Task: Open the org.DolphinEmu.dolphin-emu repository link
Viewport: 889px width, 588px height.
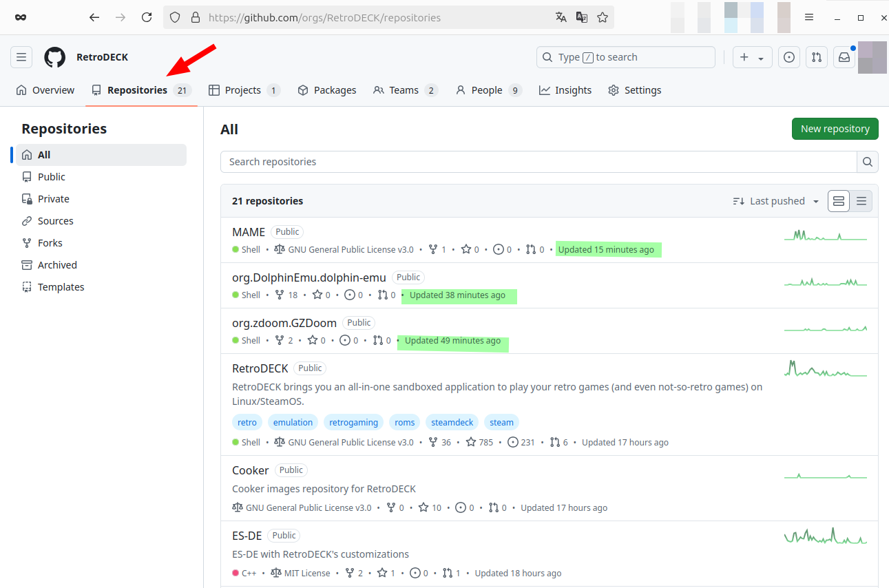Action: coord(309,277)
